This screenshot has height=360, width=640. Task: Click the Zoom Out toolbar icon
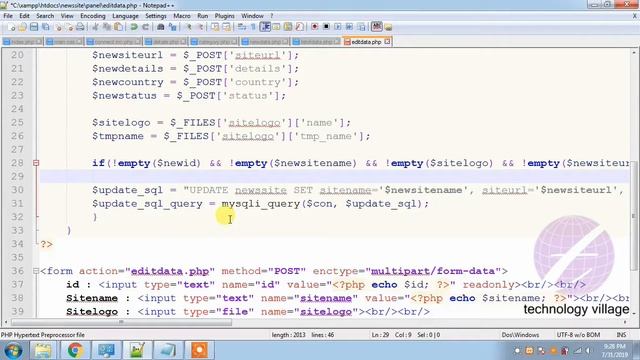coord(201,27)
